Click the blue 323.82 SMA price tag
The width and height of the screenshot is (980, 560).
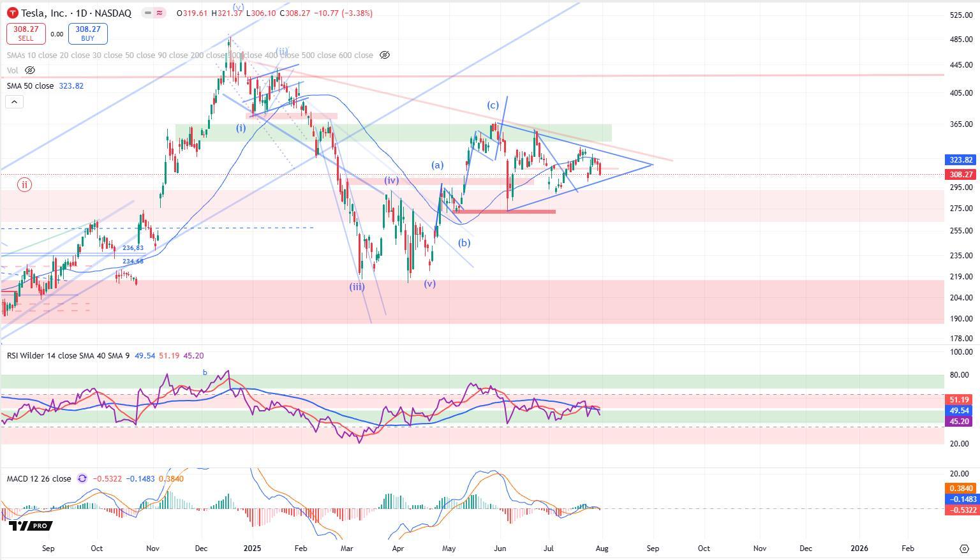(x=961, y=160)
